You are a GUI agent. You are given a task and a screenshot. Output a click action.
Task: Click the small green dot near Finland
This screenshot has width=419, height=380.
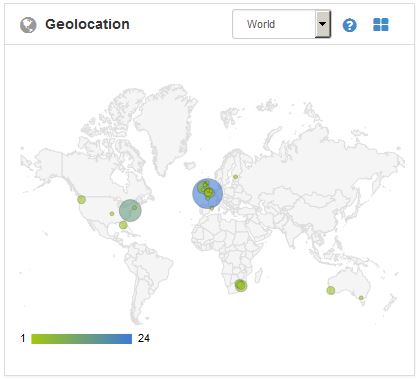pyautogui.click(x=235, y=177)
